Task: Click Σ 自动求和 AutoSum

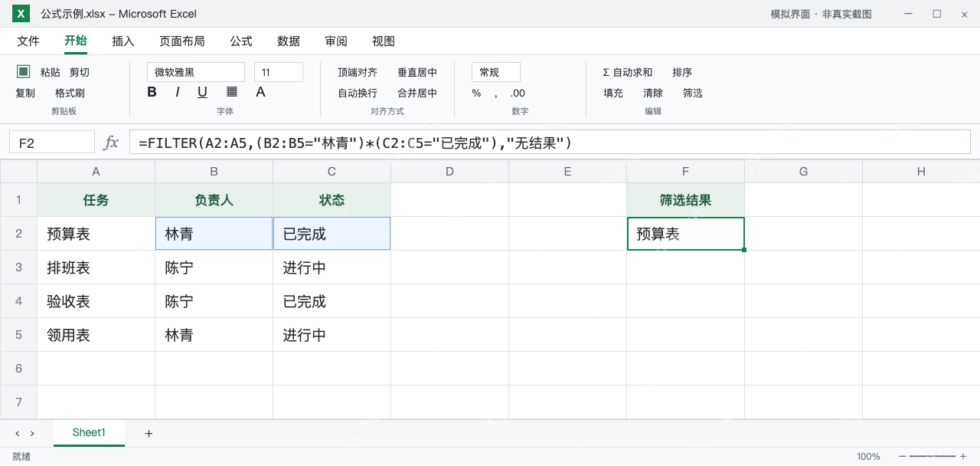Action: [628, 72]
